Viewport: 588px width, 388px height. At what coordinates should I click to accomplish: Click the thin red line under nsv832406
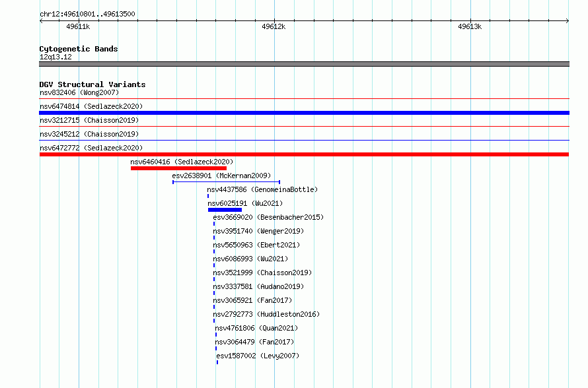[304, 99]
